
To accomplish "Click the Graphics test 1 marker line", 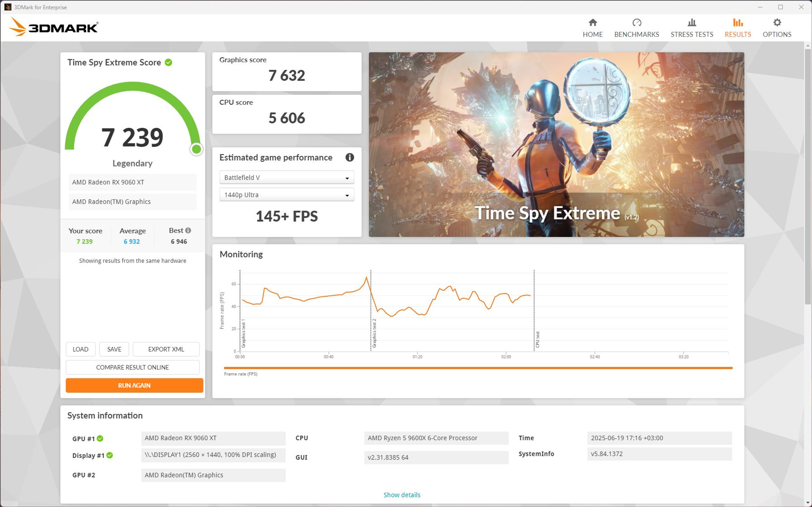I will coord(240,310).
